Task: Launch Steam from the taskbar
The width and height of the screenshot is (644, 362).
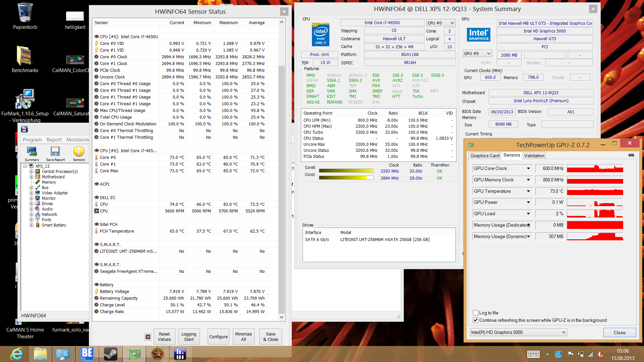Action: tap(110, 354)
